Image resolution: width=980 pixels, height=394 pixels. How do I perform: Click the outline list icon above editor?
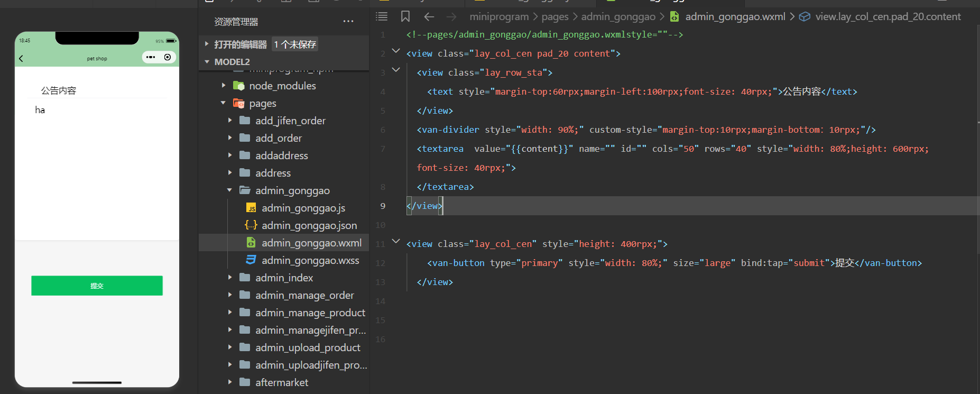click(382, 16)
